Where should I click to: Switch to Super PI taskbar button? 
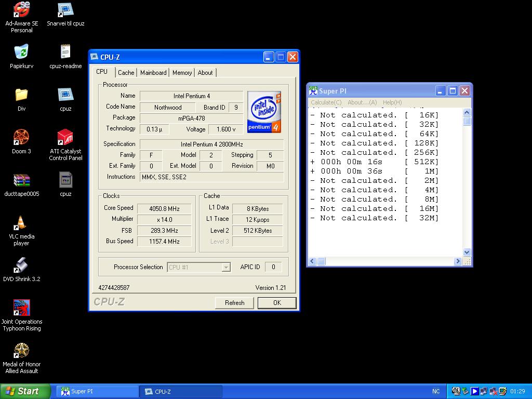[x=97, y=391]
